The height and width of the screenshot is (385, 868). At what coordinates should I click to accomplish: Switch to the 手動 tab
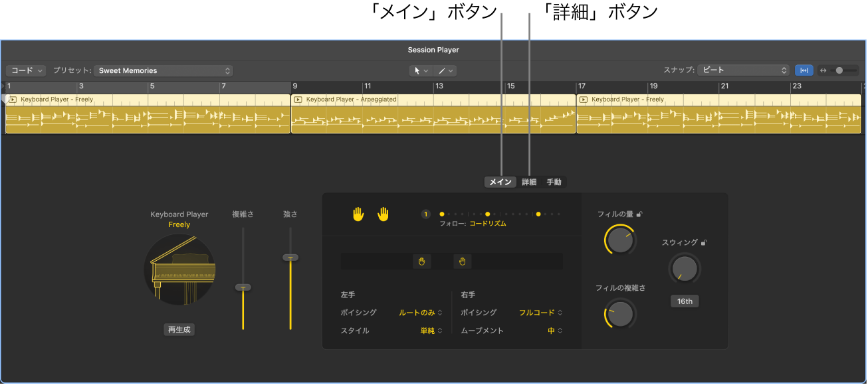point(554,181)
